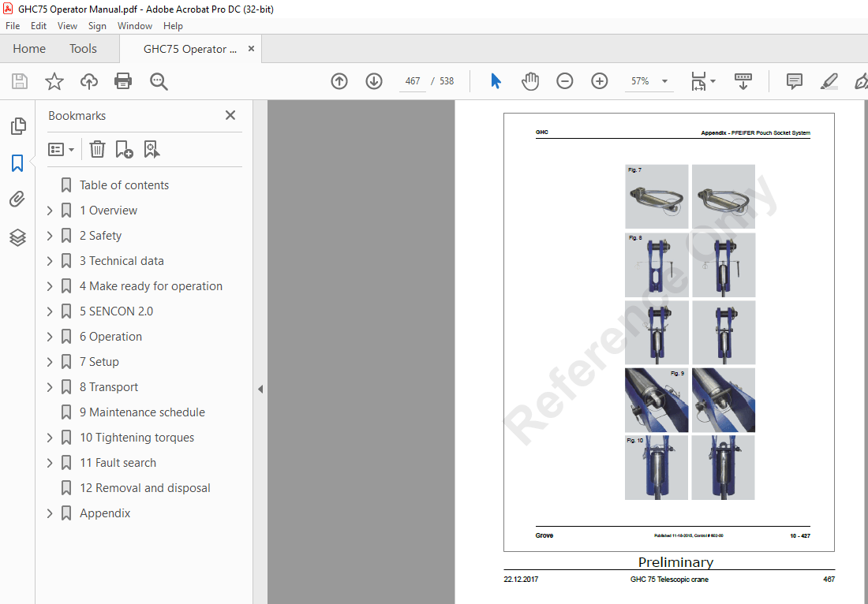This screenshot has width=868, height=604.
Task: Print the GHC75 manual
Action: click(123, 81)
